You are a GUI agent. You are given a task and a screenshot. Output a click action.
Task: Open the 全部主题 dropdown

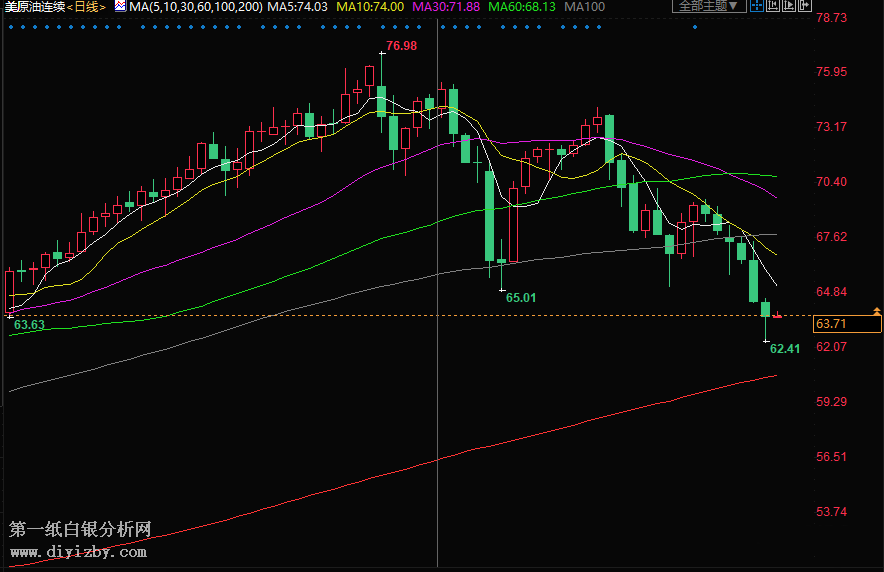(x=708, y=5)
